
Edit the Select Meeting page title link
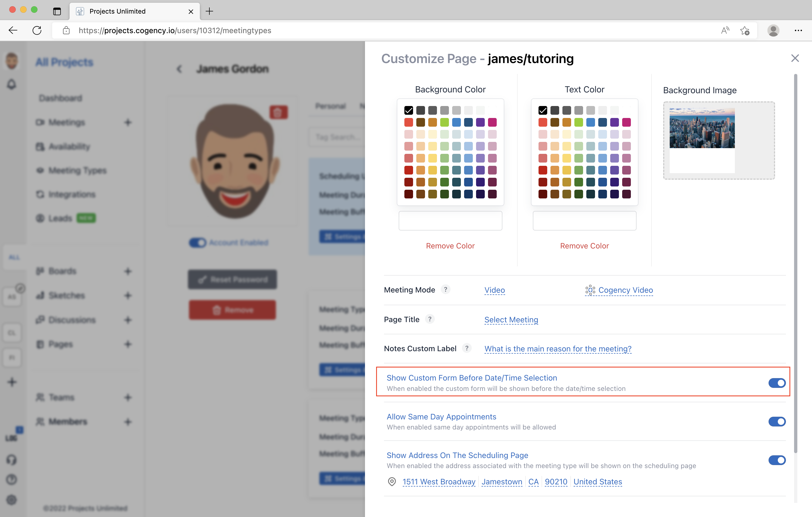coord(511,320)
